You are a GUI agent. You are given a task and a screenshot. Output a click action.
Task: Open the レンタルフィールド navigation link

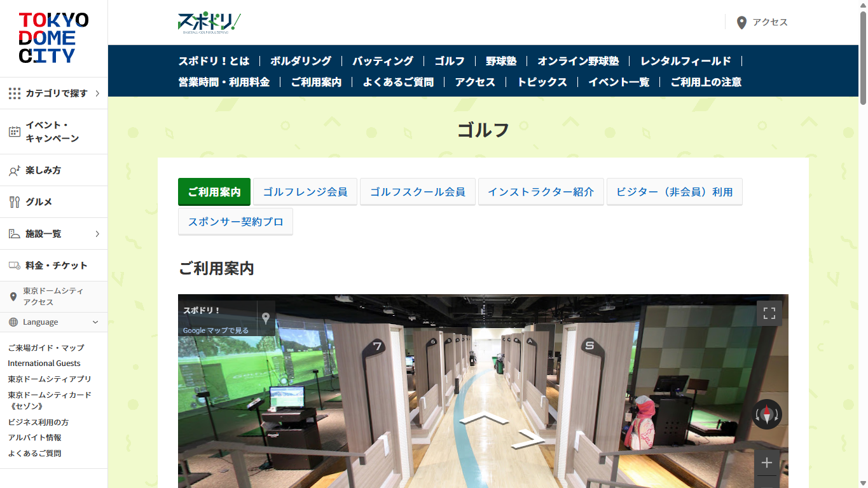tap(685, 61)
